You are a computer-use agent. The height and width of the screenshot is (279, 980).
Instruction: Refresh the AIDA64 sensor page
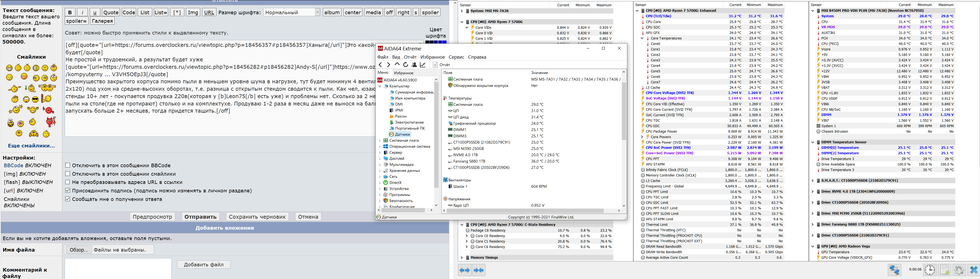click(x=406, y=65)
